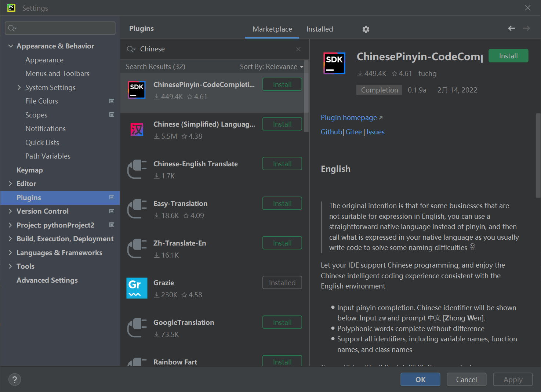Screen dimensions: 541x392
Task: Open Keymap settings
Action: pyautogui.click(x=30, y=170)
